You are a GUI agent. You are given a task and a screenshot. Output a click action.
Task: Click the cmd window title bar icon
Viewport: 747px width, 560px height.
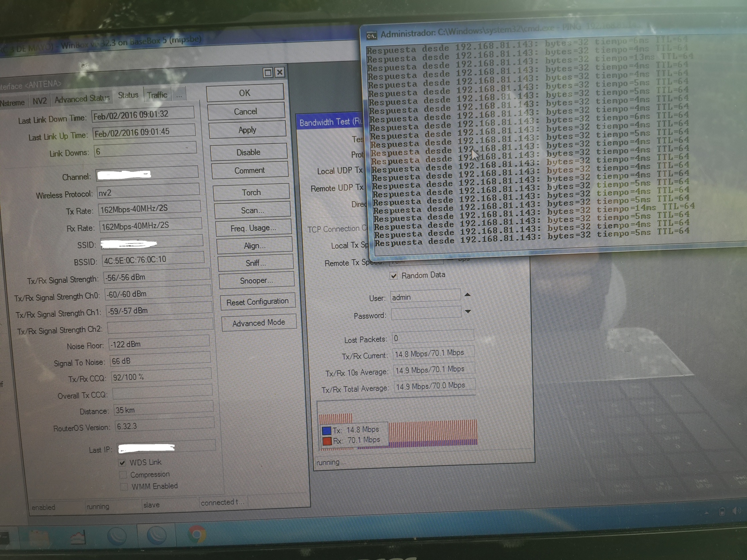(x=371, y=36)
